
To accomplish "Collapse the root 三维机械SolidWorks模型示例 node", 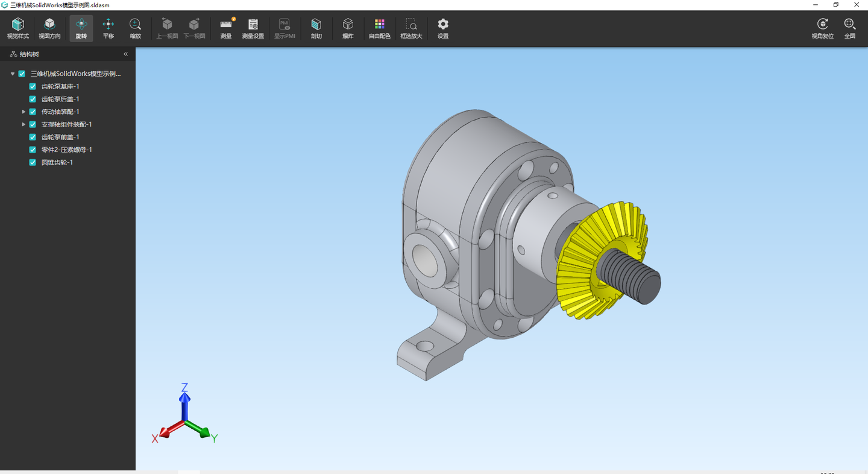I will pos(13,74).
